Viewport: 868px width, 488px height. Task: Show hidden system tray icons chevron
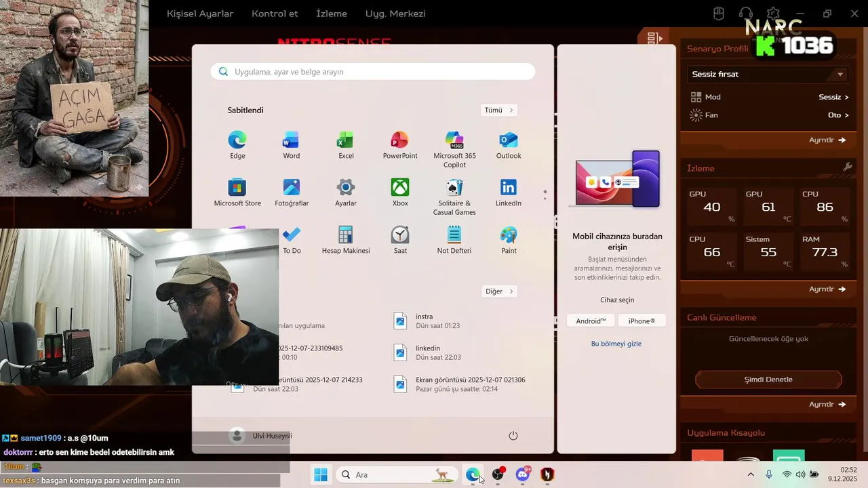tap(750, 474)
